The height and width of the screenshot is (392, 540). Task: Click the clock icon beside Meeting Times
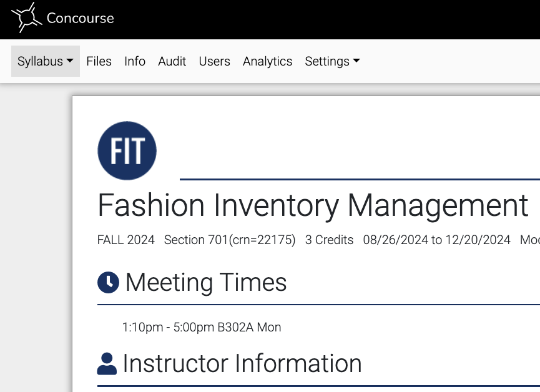[108, 283]
